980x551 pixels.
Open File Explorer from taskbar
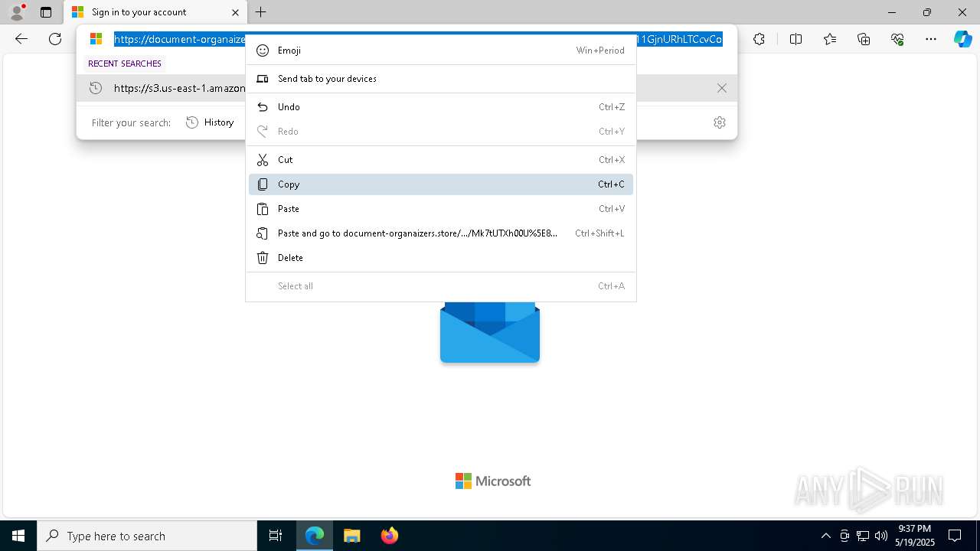pyautogui.click(x=351, y=536)
